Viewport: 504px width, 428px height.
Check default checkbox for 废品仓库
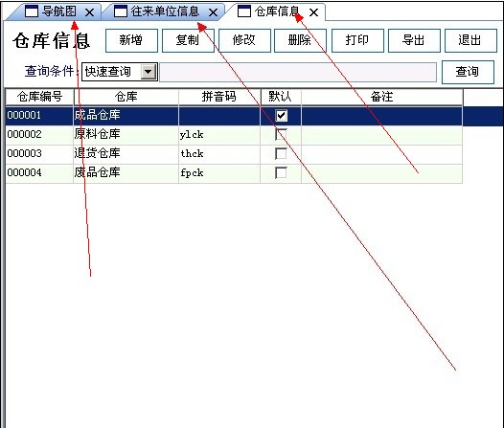click(x=282, y=173)
